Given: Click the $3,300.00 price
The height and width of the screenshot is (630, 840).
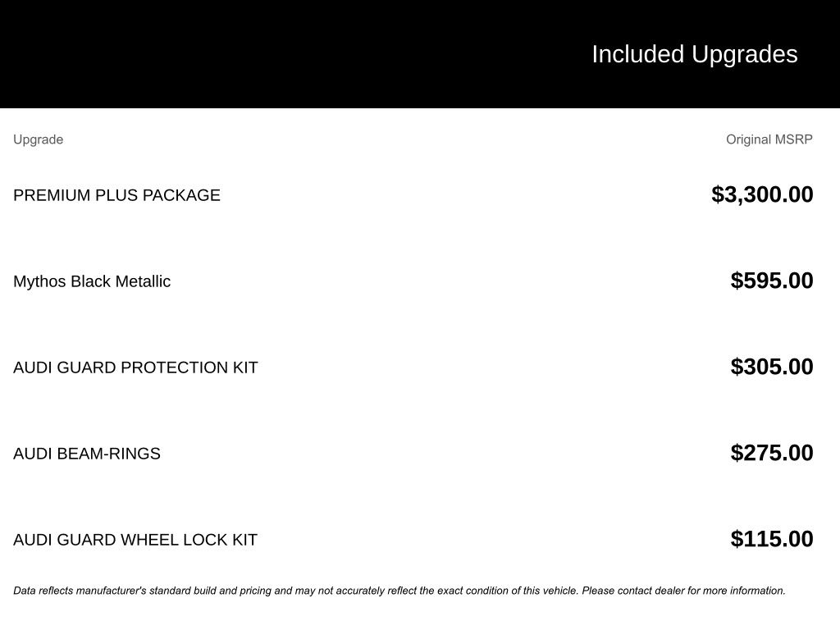Looking at the screenshot, I should (x=762, y=194).
